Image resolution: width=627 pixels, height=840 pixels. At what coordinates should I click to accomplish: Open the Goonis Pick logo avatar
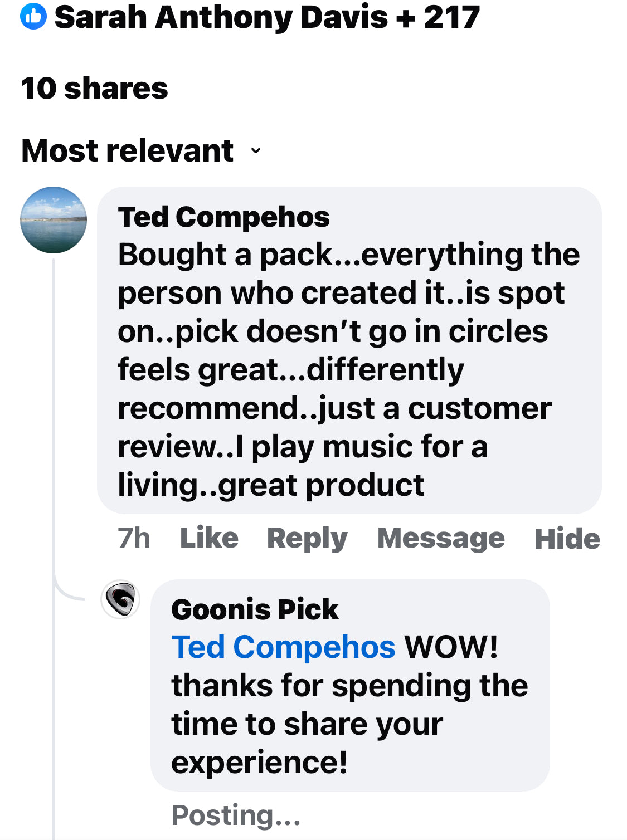coord(120,600)
